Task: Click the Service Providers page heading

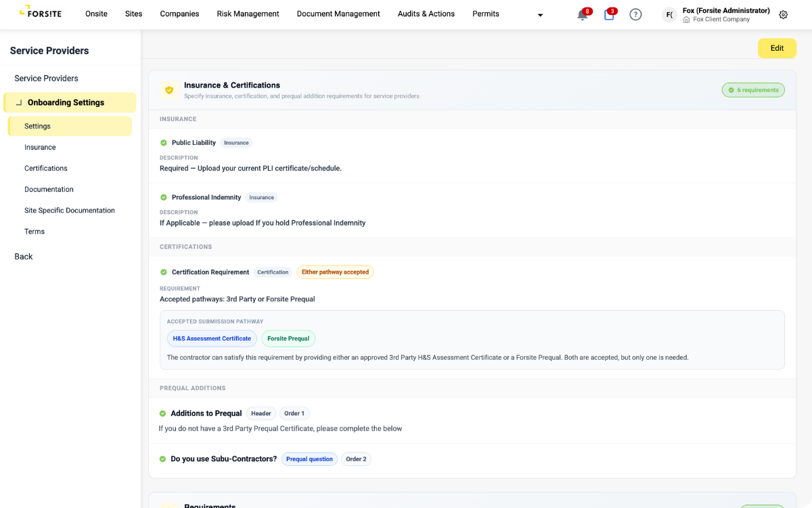Action: coord(49,51)
